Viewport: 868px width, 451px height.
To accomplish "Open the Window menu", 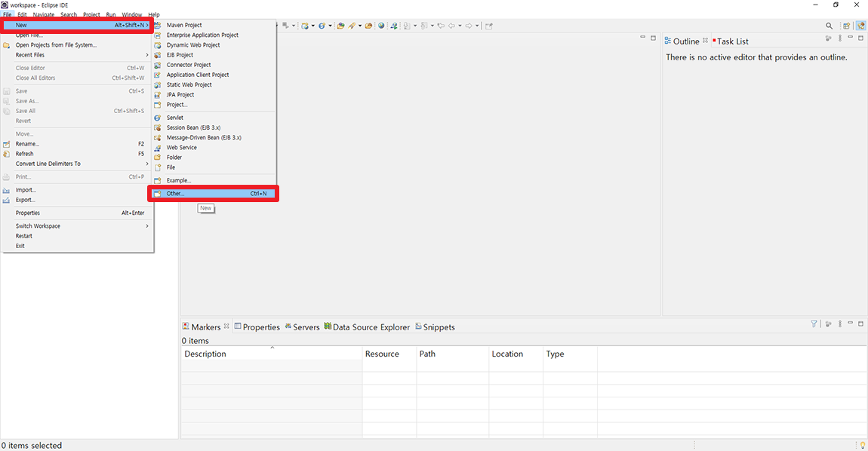I will 132,14.
